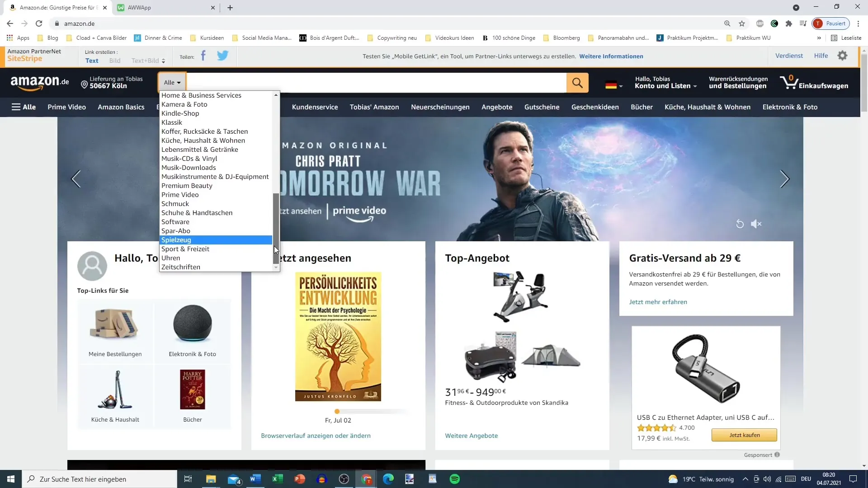
Task: Show previous banner slide arrow
Action: point(76,179)
